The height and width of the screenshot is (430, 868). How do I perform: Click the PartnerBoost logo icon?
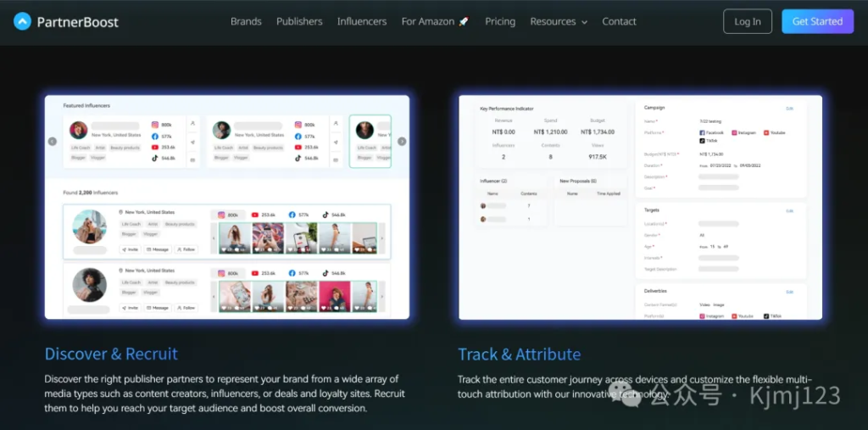click(22, 21)
